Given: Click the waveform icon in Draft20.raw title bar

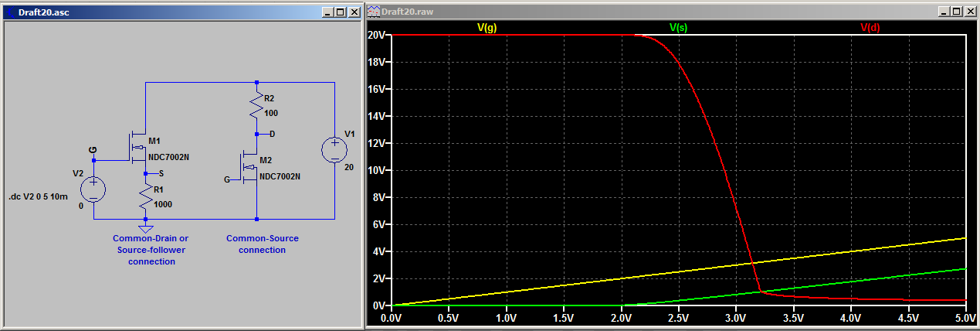Looking at the screenshot, I should point(375,12).
